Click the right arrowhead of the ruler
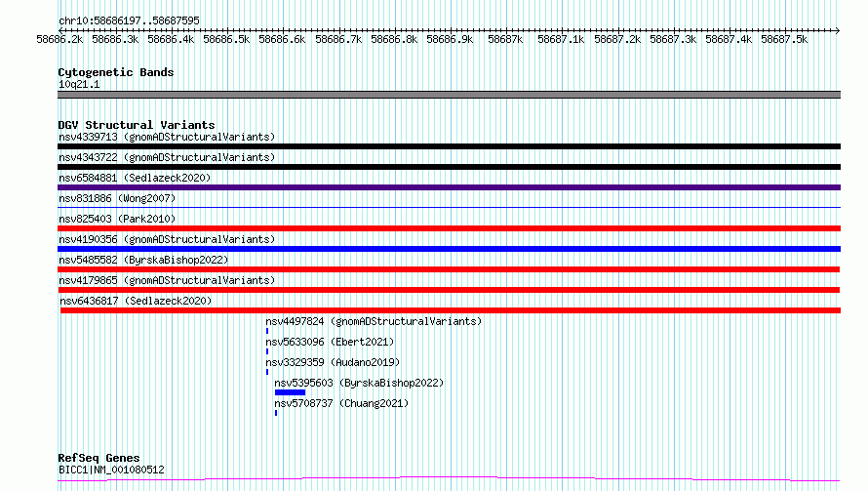This screenshot has width=868, height=491. point(838,30)
